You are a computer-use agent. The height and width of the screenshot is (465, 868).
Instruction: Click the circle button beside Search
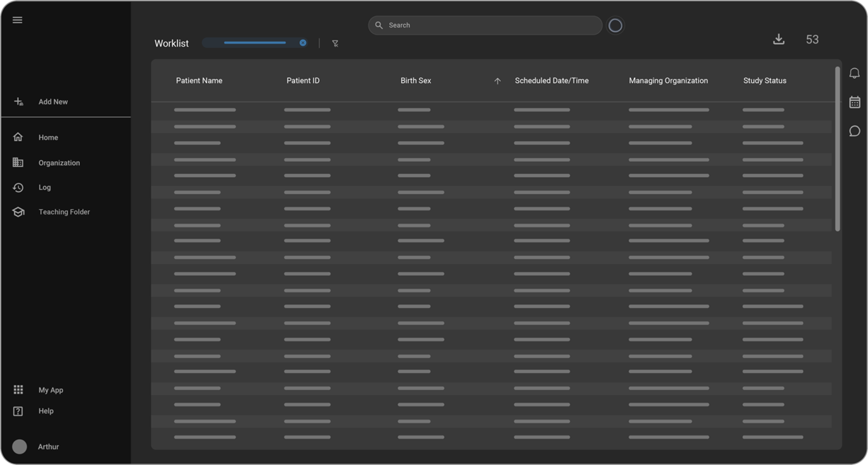615,25
